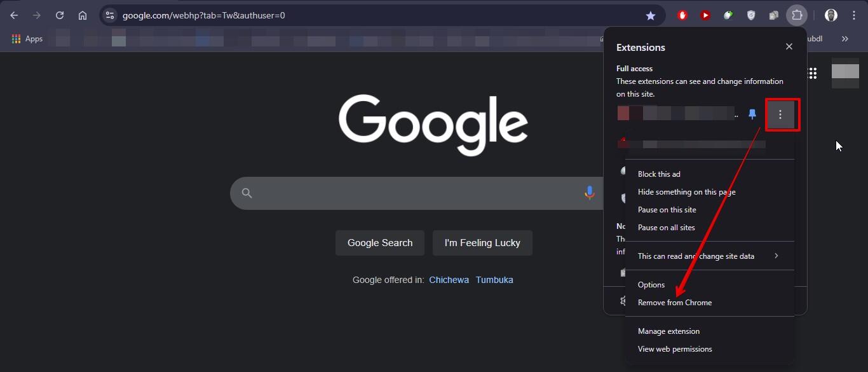Select 'Manage extension' menu entry

click(x=668, y=331)
